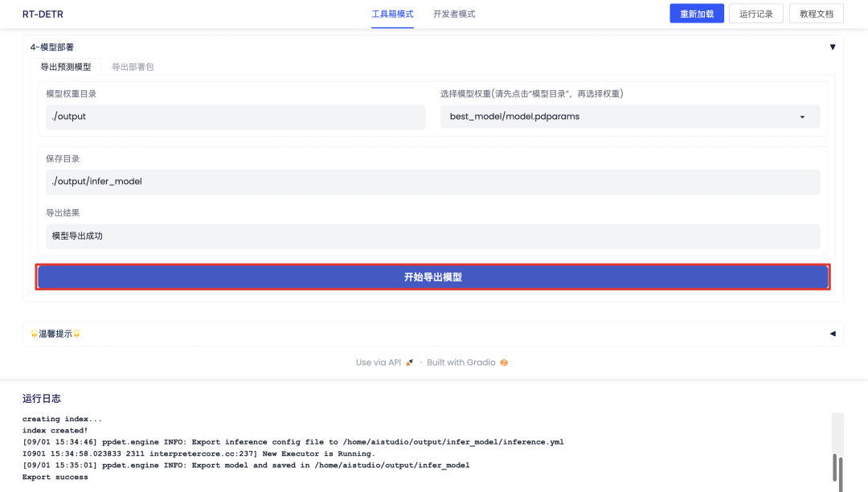The height and width of the screenshot is (492, 868).
Task: Click the lightning icon next to Use via API
Action: (408, 363)
